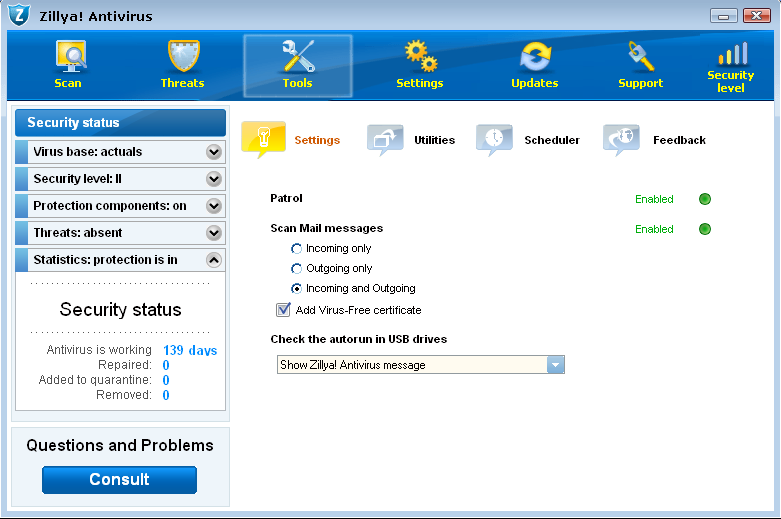This screenshot has height=519, width=781.
Task: Open the Updates refresh arrows icon
Action: (x=535, y=56)
